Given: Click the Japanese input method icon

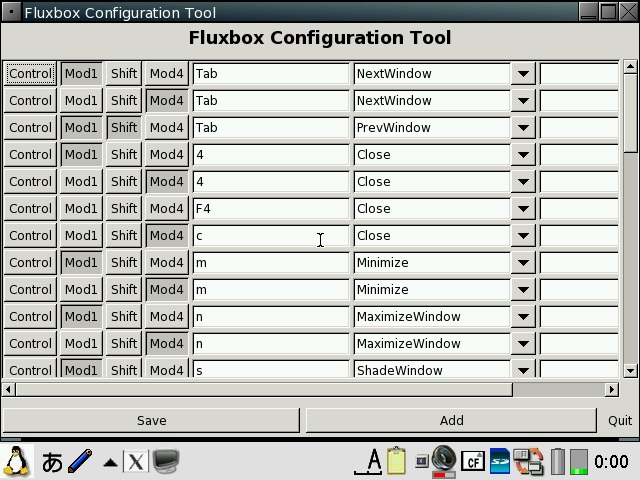Looking at the screenshot, I should point(52,462).
